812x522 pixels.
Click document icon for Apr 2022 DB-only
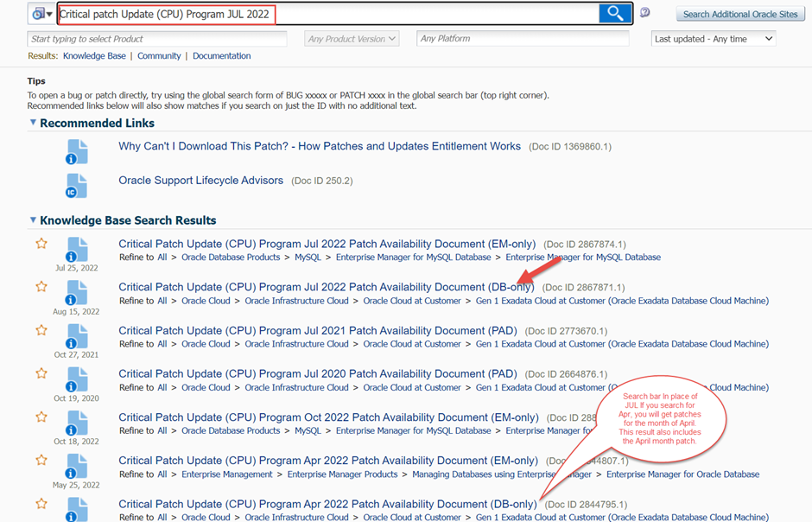[x=77, y=510]
